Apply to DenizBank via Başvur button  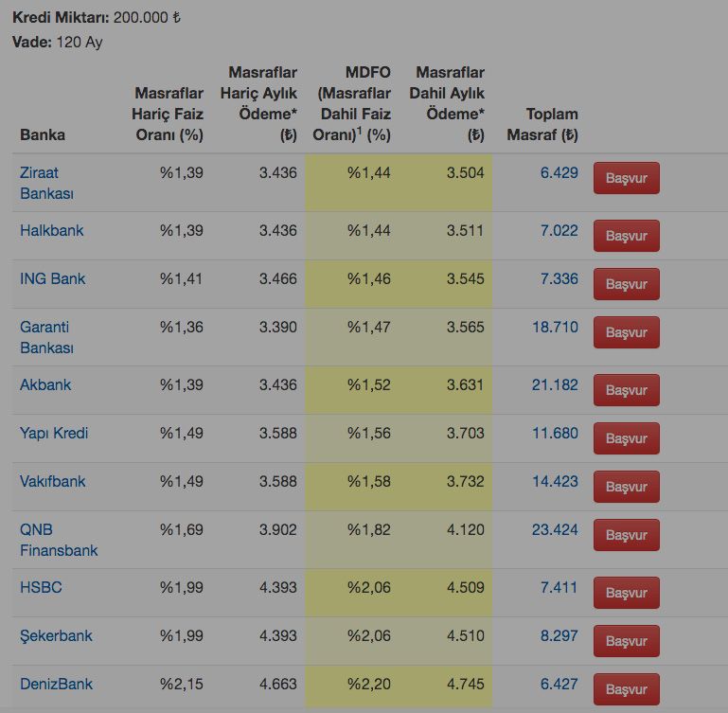626,689
